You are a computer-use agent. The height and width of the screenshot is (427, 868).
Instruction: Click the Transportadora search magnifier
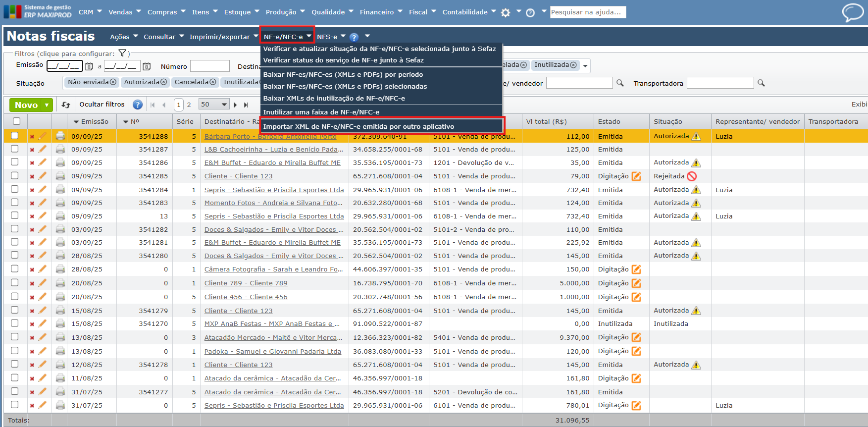[761, 83]
